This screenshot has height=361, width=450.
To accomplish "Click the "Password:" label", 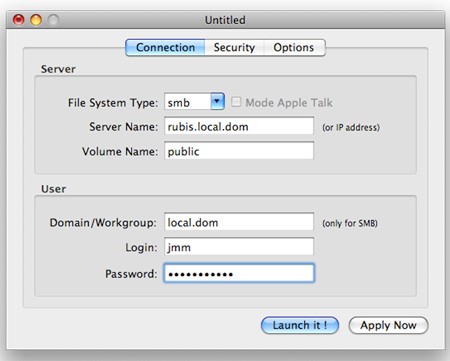I will coord(131,274).
